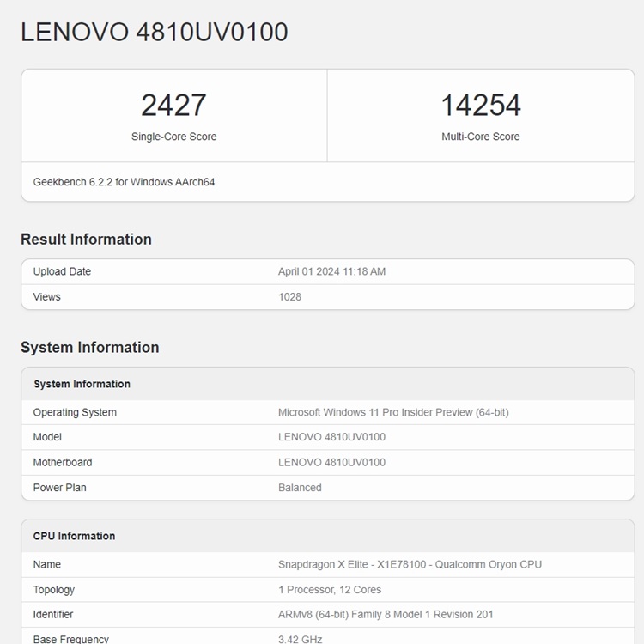Click the Power Plan label
Viewport: 644px width, 644px height.
(59, 488)
